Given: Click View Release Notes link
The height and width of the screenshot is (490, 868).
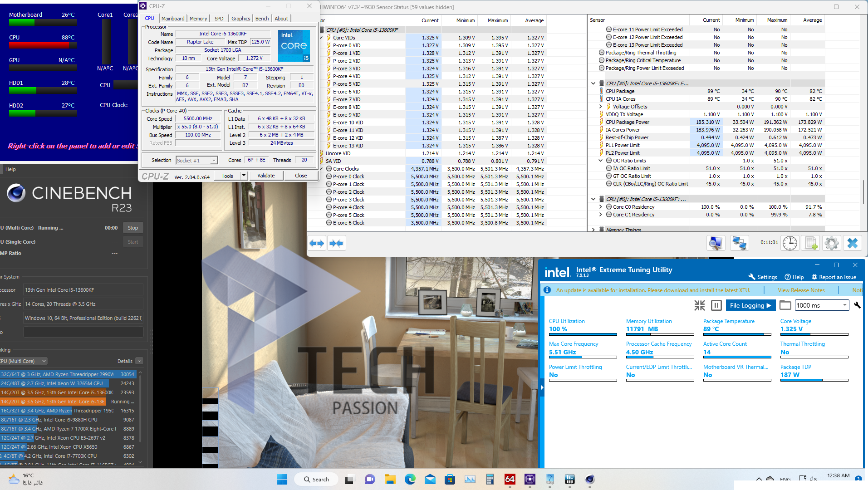Looking at the screenshot, I should tap(801, 290).
